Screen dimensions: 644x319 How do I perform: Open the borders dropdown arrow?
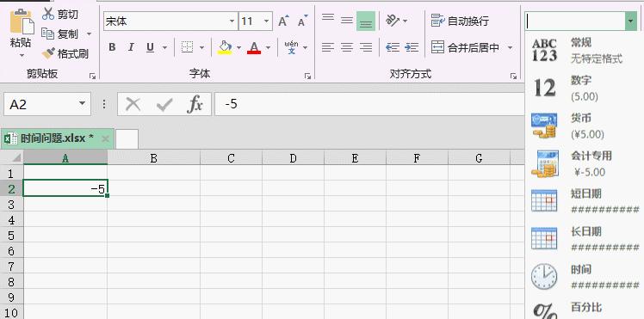[201, 48]
